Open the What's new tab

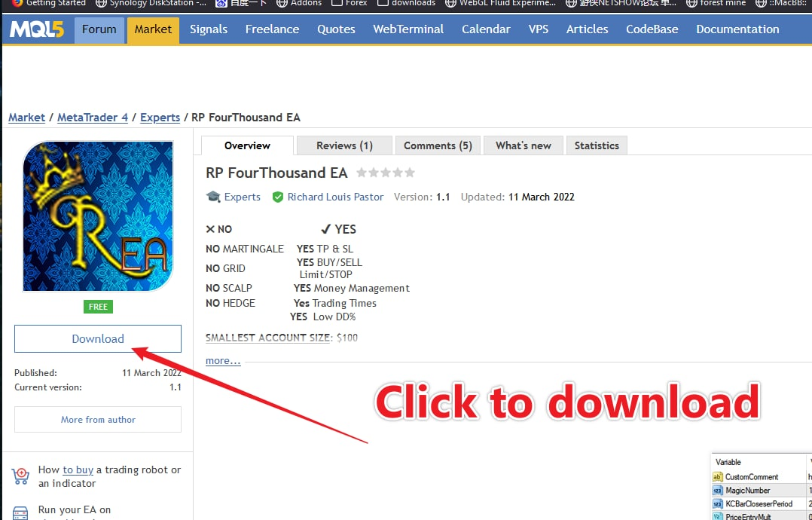[x=524, y=145]
